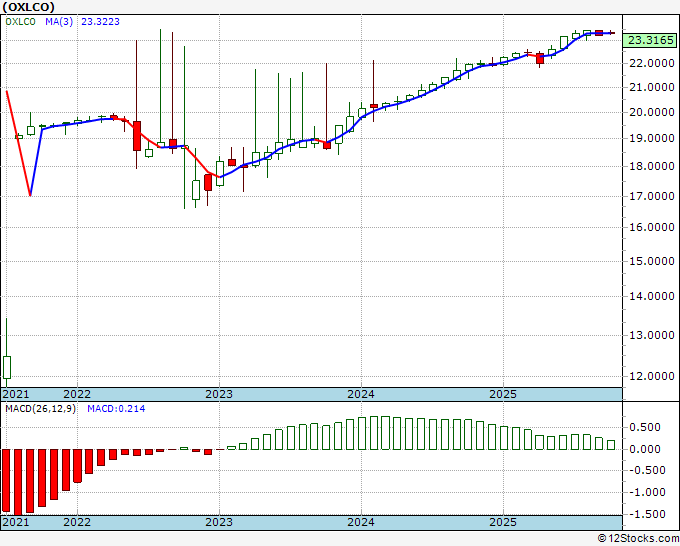This screenshot has width=680, height=546.
Task: Click the 14.0000 price axis label
Action: point(652,296)
